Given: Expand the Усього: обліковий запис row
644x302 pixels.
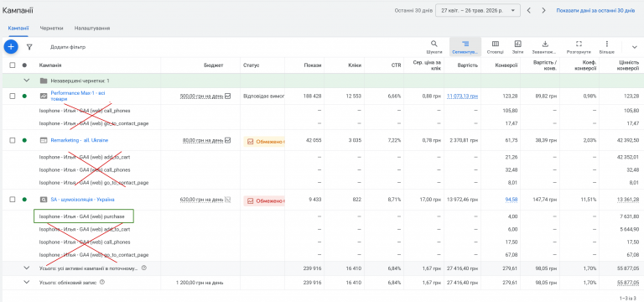Looking at the screenshot, I should tap(27, 282).
